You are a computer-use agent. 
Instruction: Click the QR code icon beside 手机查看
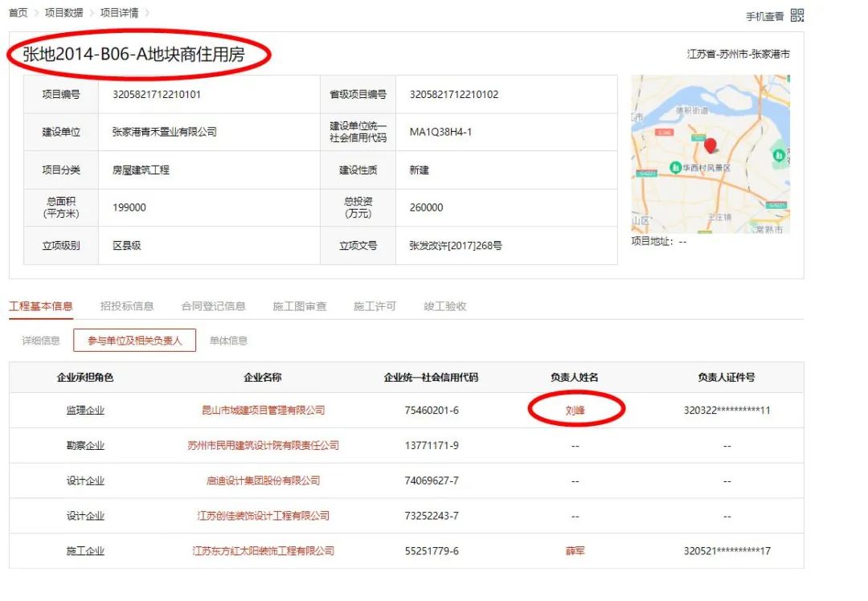tap(796, 15)
